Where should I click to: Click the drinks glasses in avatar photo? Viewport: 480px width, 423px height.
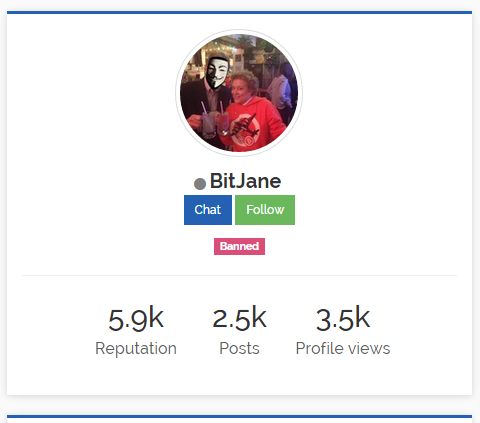point(213,122)
